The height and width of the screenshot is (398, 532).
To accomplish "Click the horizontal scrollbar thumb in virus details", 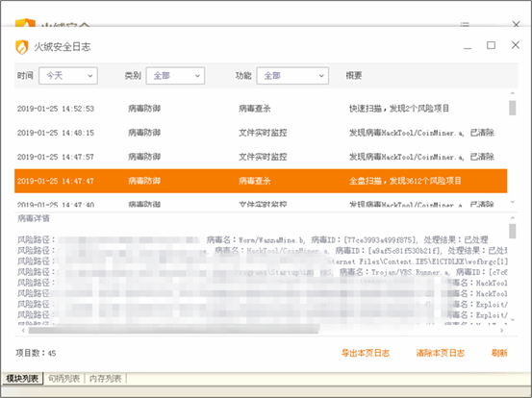I will click(x=173, y=330).
